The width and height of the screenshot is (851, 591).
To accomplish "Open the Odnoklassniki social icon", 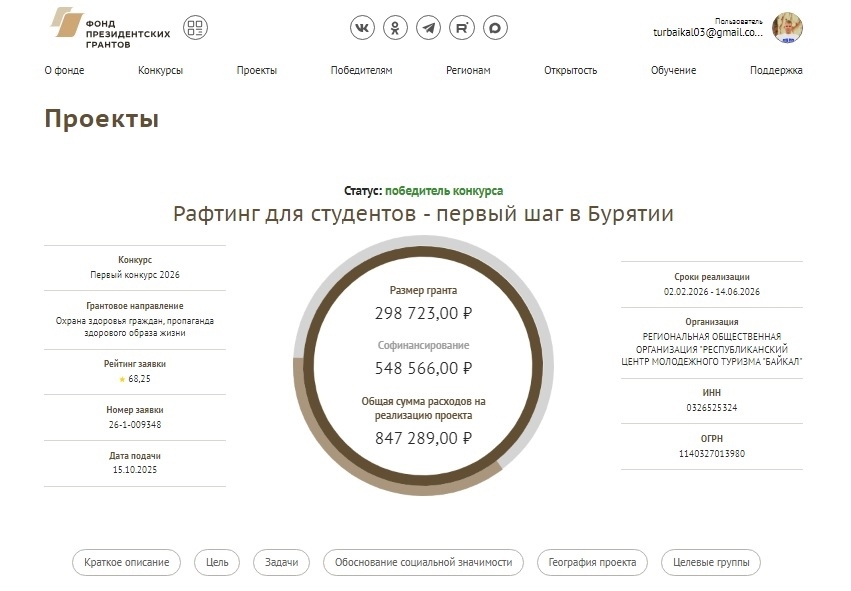I will (396, 28).
